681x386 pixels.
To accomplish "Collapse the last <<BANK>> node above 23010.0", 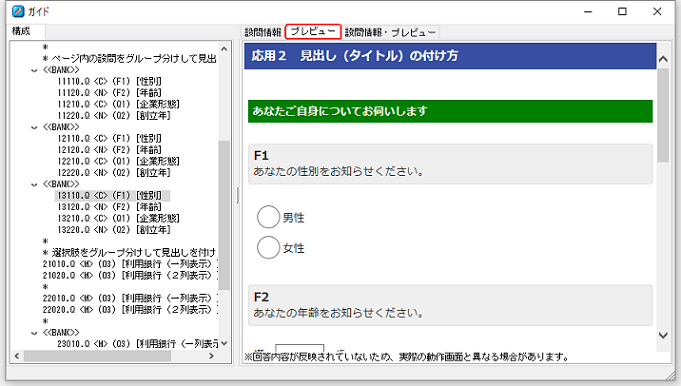I will 34,333.
